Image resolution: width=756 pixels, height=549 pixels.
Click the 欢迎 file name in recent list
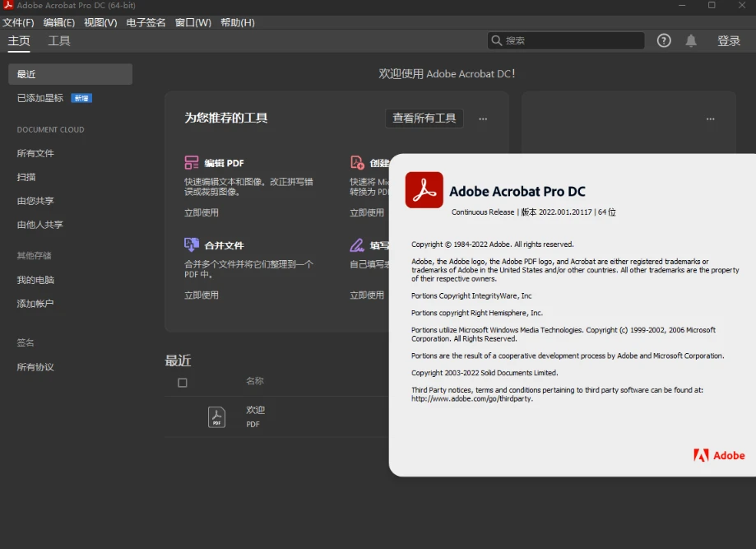point(255,410)
